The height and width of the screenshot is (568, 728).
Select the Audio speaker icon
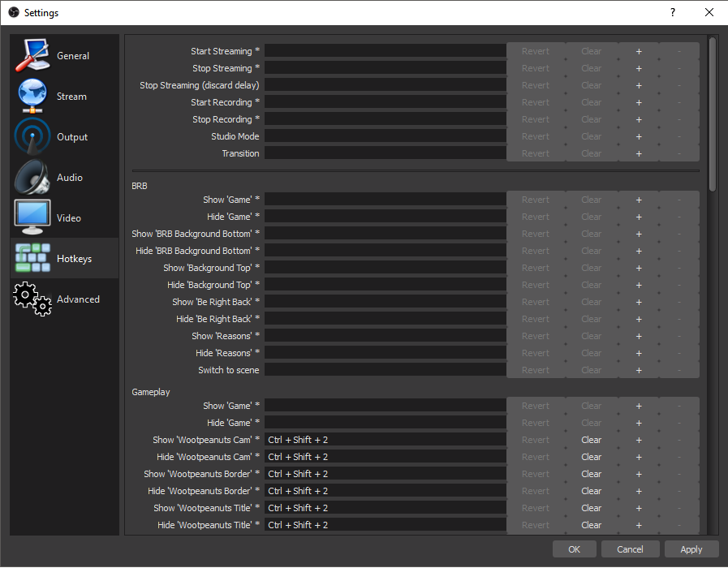(32, 177)
